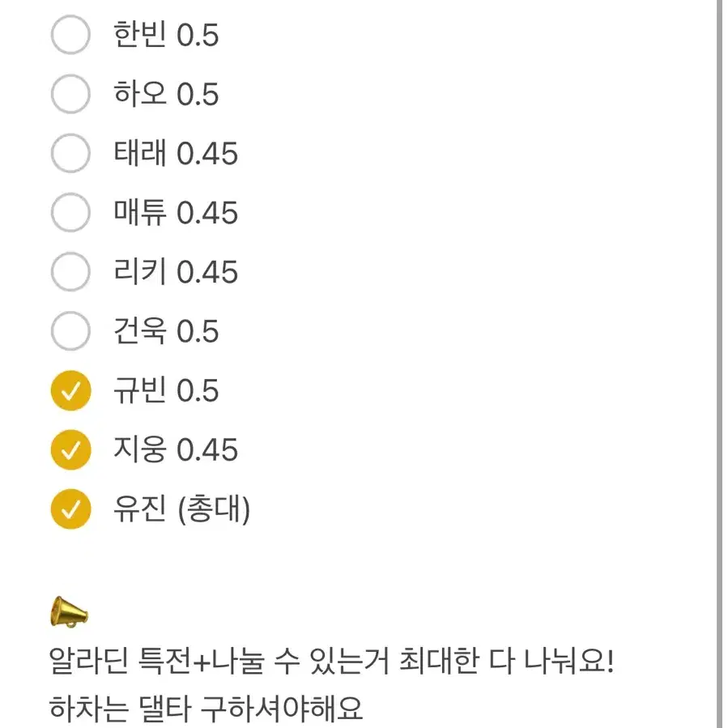Select the 한빈 0.5 label text
728x728 pixels.
[x=164, y=35]
